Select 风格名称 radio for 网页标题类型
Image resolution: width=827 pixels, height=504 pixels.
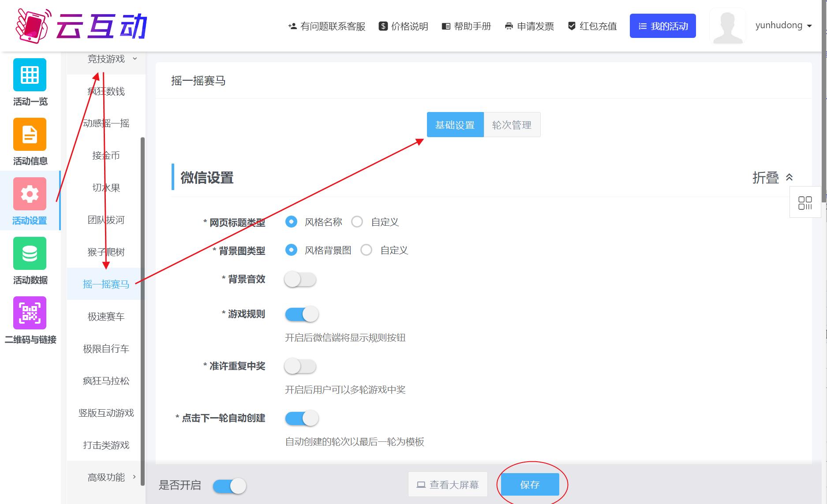click(x=291, y=221)
